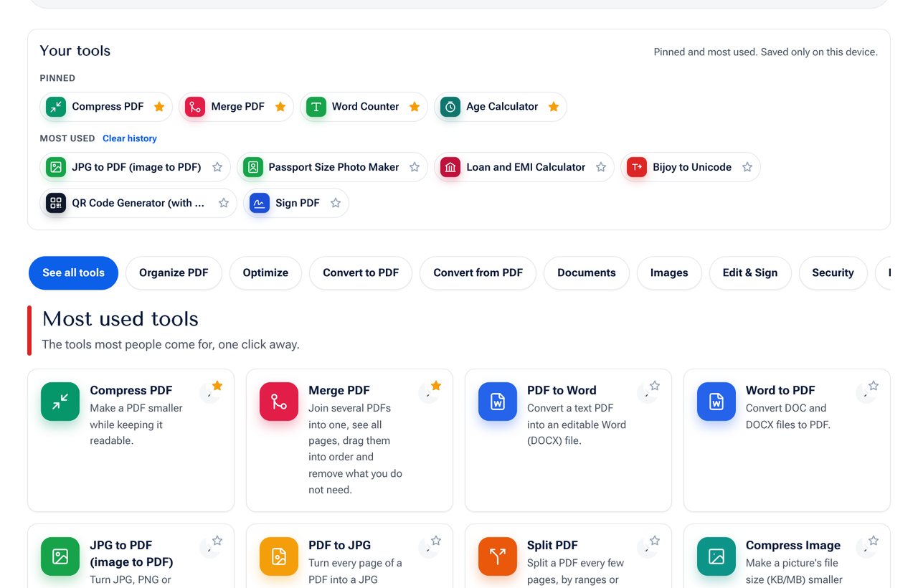This screenshot has height=588, width=918.
Task: Pin Passport Size Photo Maker with its star
Action: pos(415,167)
